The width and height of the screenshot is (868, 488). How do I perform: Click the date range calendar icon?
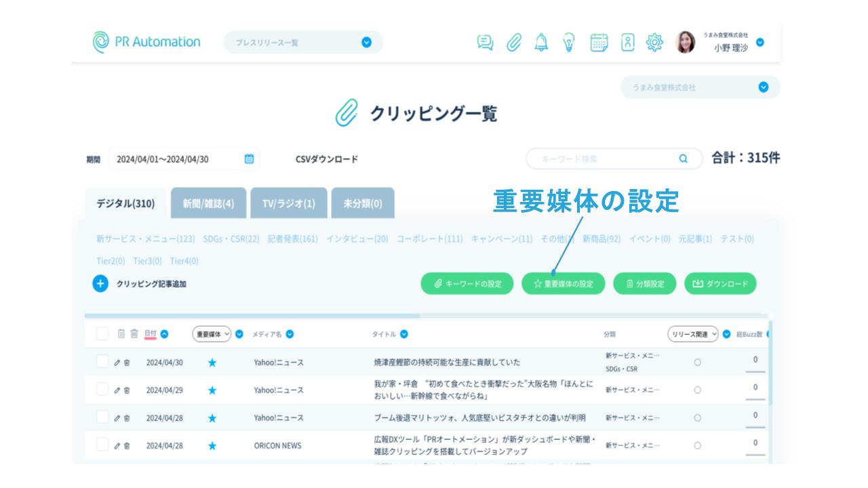coord(249,159)
